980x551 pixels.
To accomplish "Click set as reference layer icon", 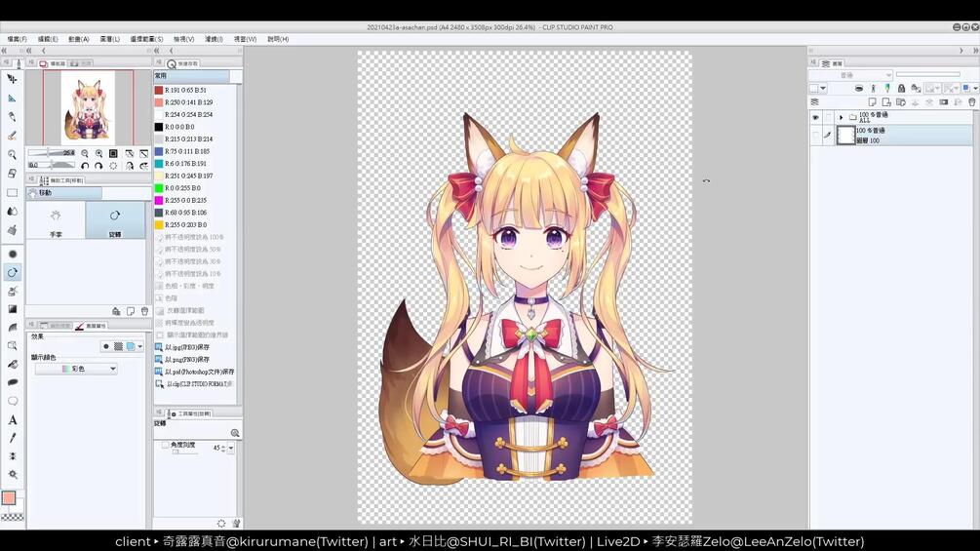I will pyautogui.click(x=873, y=89).
